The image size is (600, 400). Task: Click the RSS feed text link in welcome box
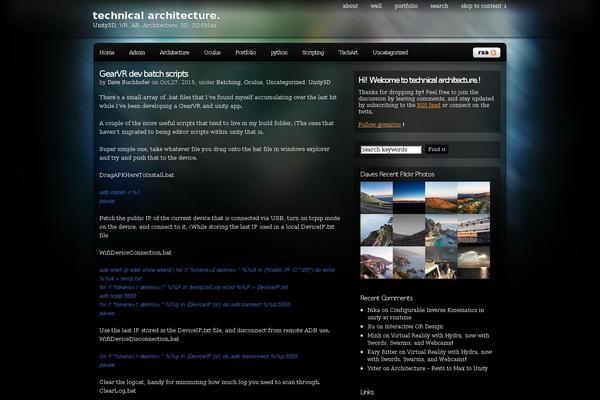coord(428,105)
